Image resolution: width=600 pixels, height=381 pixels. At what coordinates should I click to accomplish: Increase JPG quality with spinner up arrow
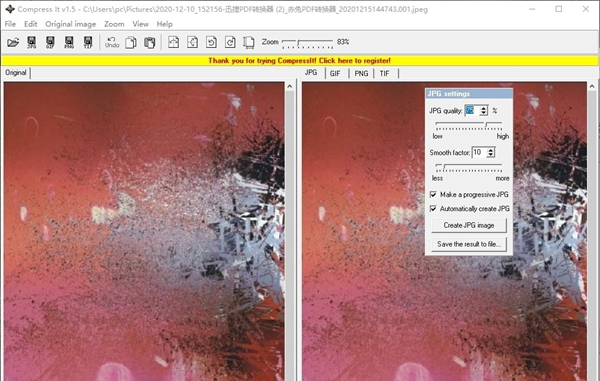click(x=484, y=108)
